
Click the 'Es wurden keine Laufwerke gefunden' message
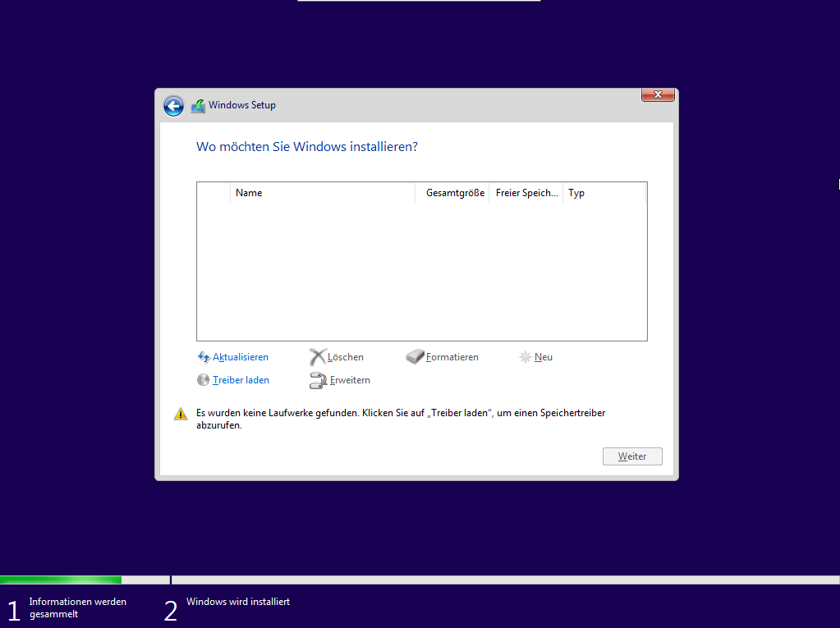pyautogui.click(x=401, y=419)
